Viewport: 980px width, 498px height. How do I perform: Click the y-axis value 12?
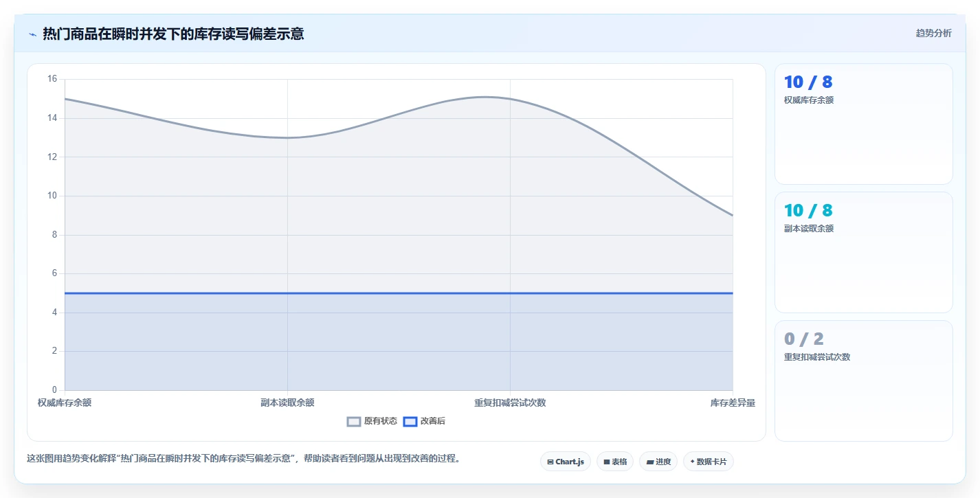point(52,157)
